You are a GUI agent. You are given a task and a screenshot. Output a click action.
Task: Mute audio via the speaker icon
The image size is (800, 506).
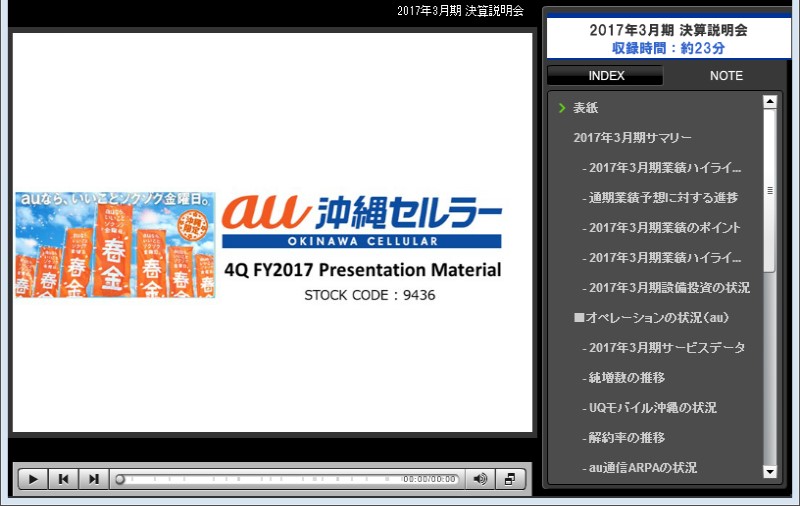click(x=480, y=479)
